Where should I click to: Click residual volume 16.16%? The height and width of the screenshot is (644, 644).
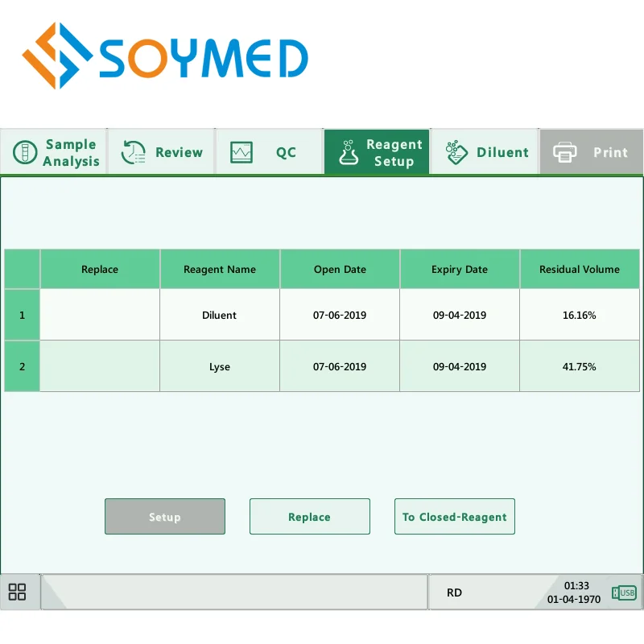pos(580,315)
